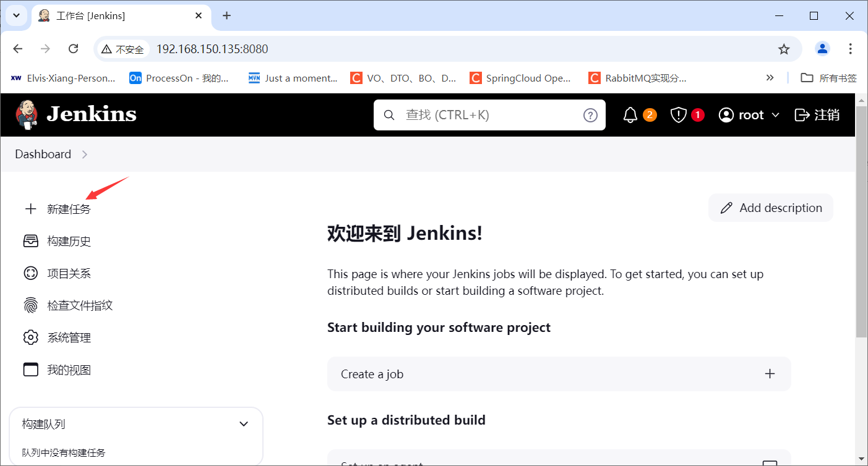Click the root username link
868x466 pixels.
point(751,115)
